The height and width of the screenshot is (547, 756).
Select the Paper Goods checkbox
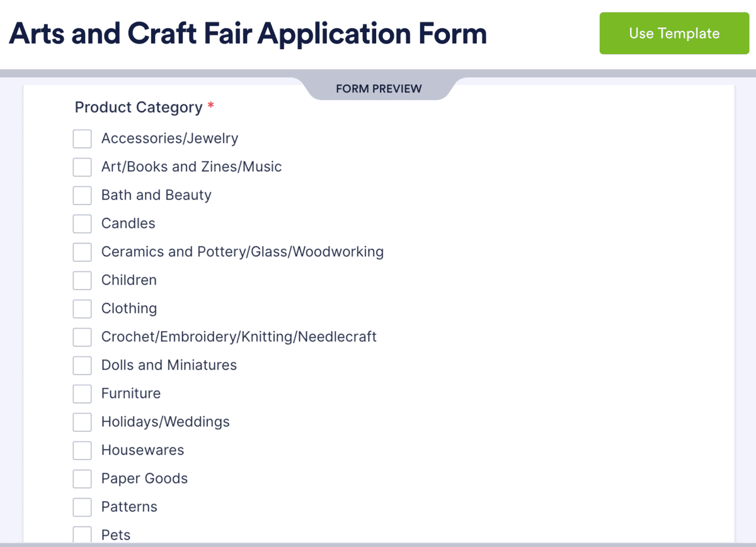coord(82,479)
